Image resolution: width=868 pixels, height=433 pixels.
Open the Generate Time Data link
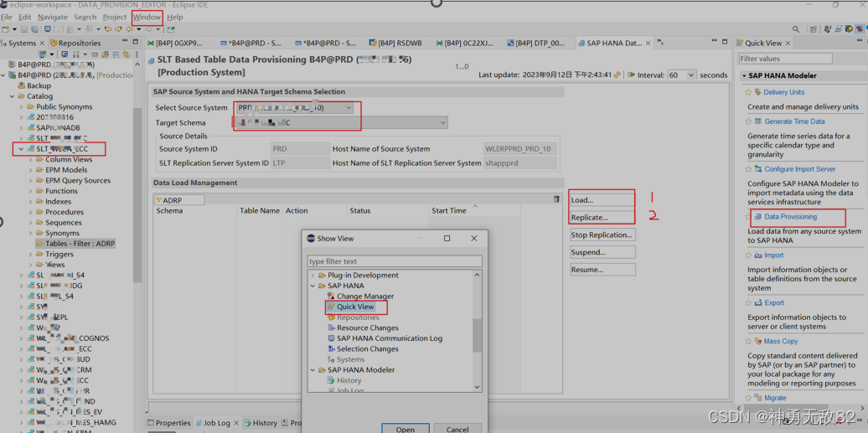[794, 121]
